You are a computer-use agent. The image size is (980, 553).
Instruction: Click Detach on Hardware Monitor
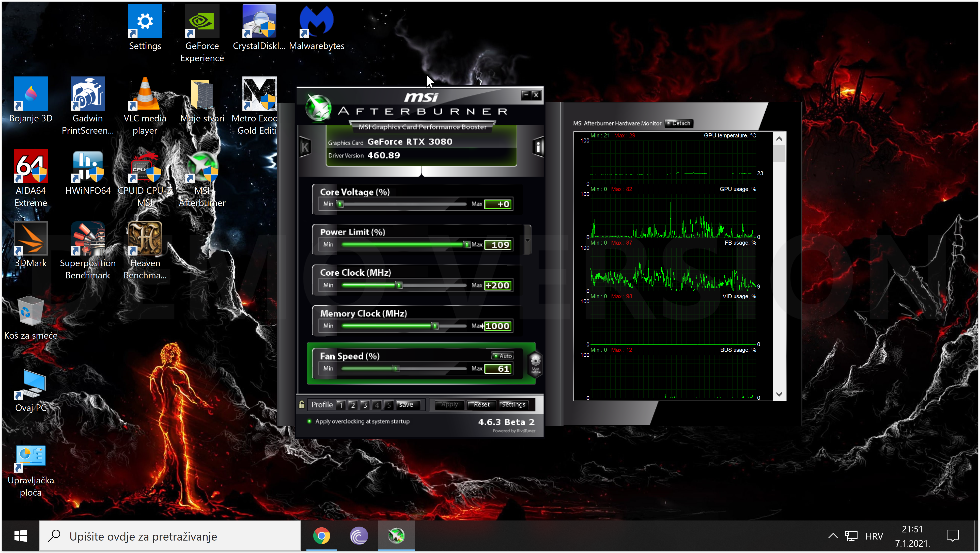[x=679, y=123]
